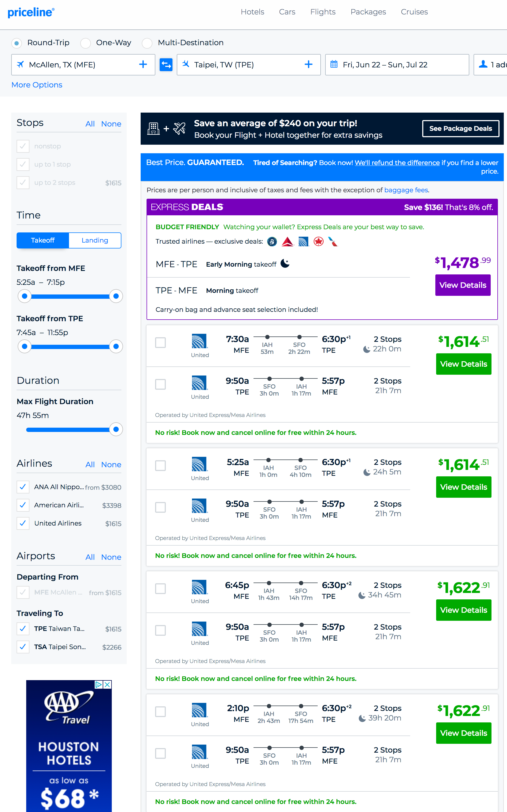This screenshot has height=812, width=507.
Task: Open the Cruises section
Action: pos(414,12)
